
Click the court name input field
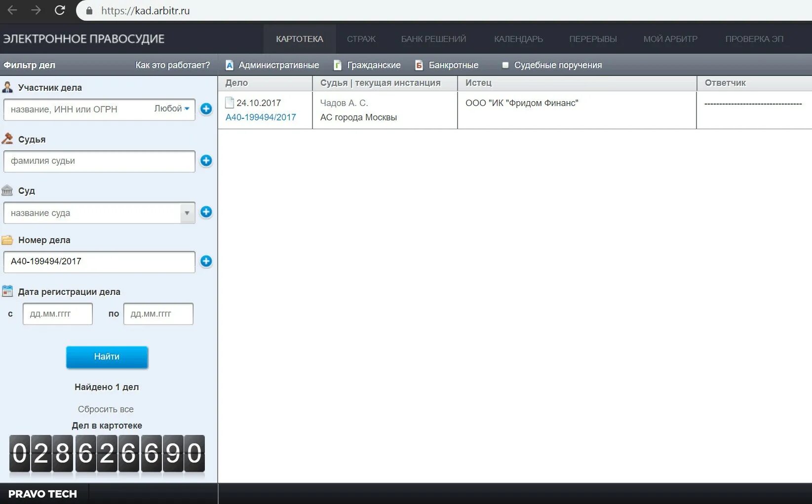(x=92, y=213)
